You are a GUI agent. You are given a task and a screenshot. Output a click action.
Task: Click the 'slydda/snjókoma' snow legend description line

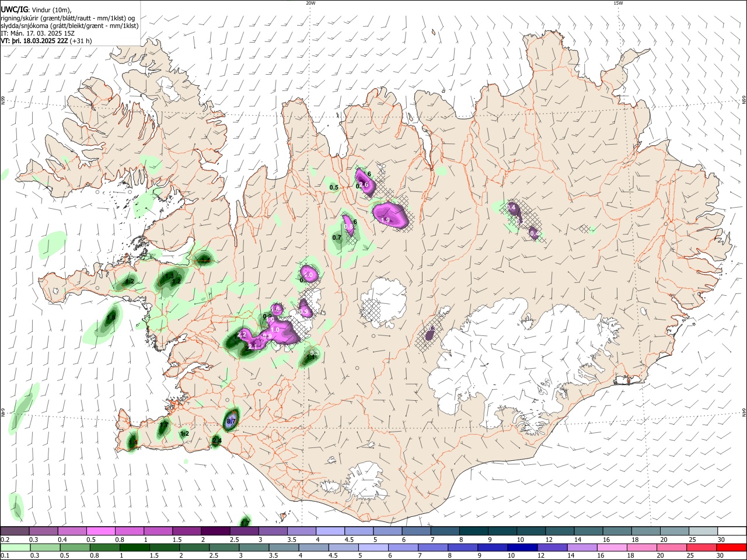click(x=69, y=26)
